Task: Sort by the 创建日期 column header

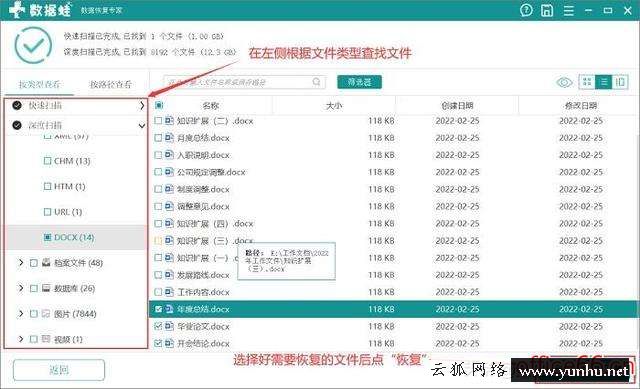Action: point(457,106)
